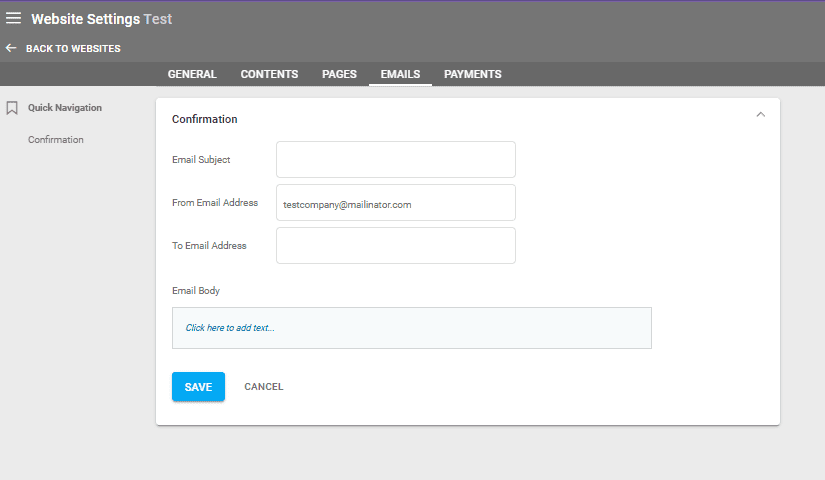Collapse the Confirmation panel chevron
Image resolution: width=825 pixels, height=480 pixels.
pos(760,115)
